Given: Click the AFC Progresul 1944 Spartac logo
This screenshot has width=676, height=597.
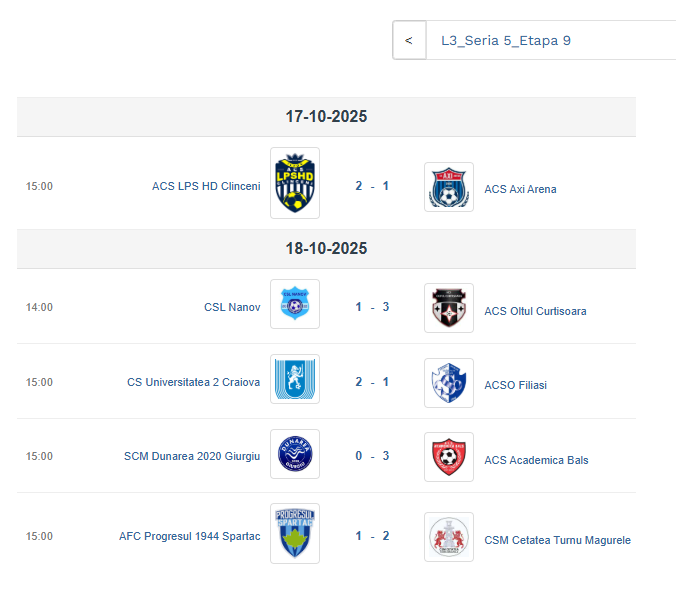Looking at the screenshot, I should [x=295, y=533].
